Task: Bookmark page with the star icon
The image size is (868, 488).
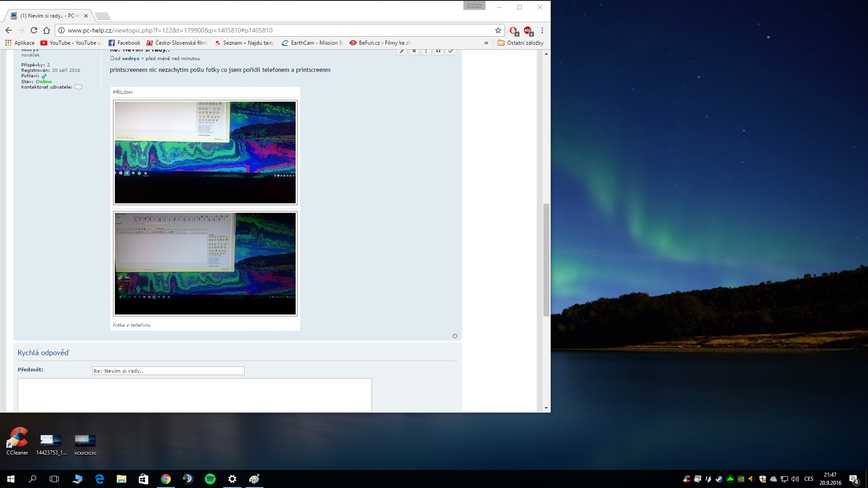Action: [x=498, y=30]
